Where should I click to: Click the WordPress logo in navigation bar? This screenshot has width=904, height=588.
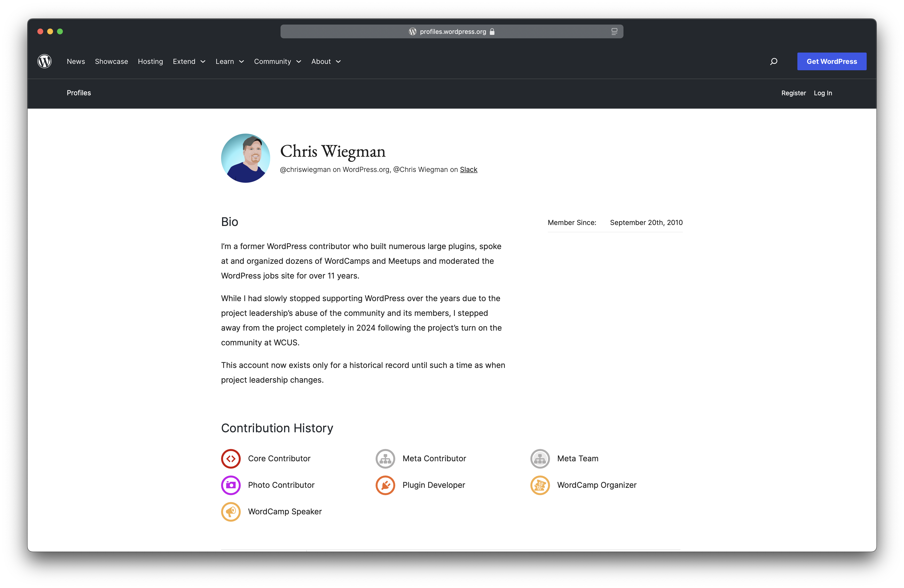coord(44,61)
